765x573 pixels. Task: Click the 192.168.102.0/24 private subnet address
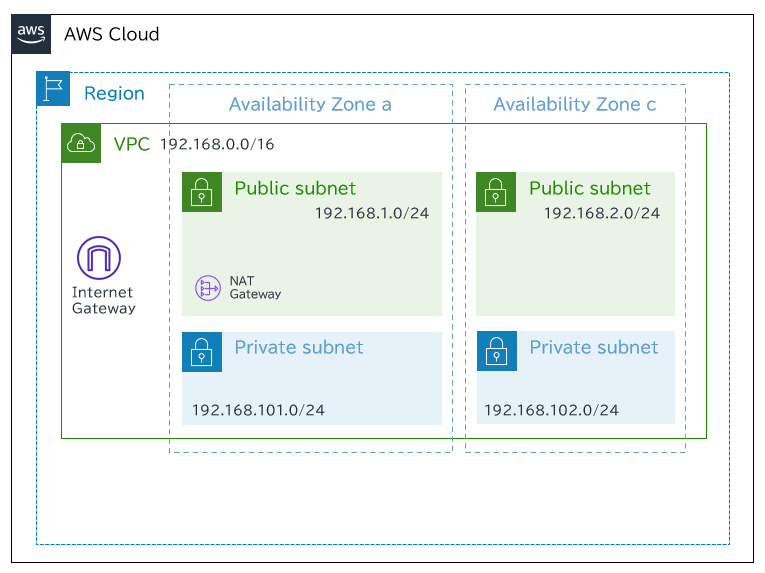coord(551,410)
